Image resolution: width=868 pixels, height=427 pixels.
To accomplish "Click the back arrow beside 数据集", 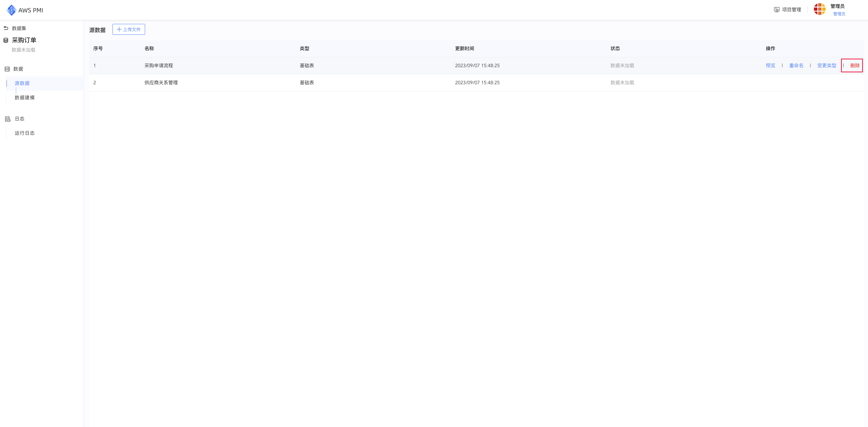I will 6,28.
